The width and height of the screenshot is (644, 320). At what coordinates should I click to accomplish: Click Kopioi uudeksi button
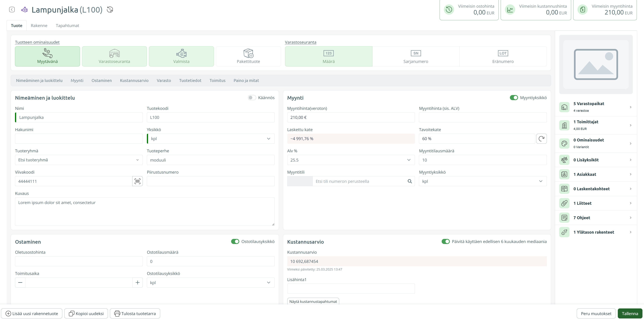click(x=86, y=314)
